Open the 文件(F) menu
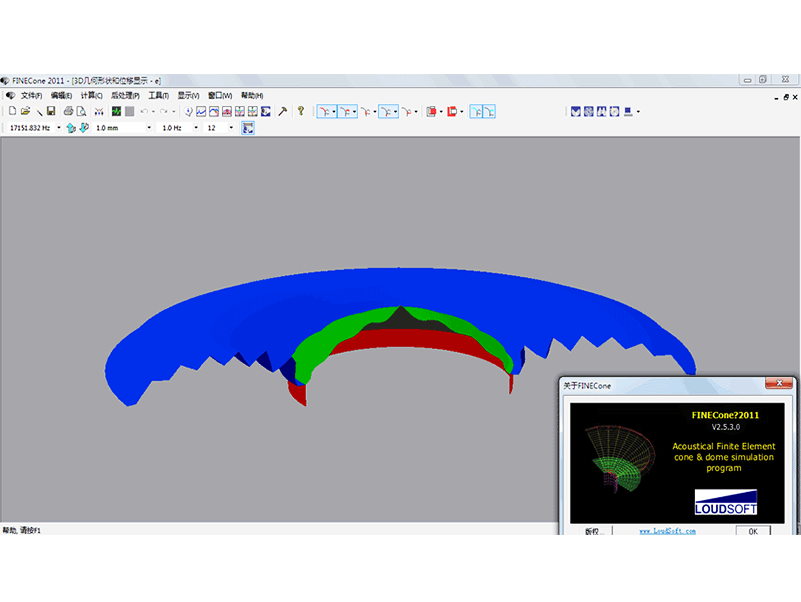Viewport: 801px width, 602px height. pos(31,95)
